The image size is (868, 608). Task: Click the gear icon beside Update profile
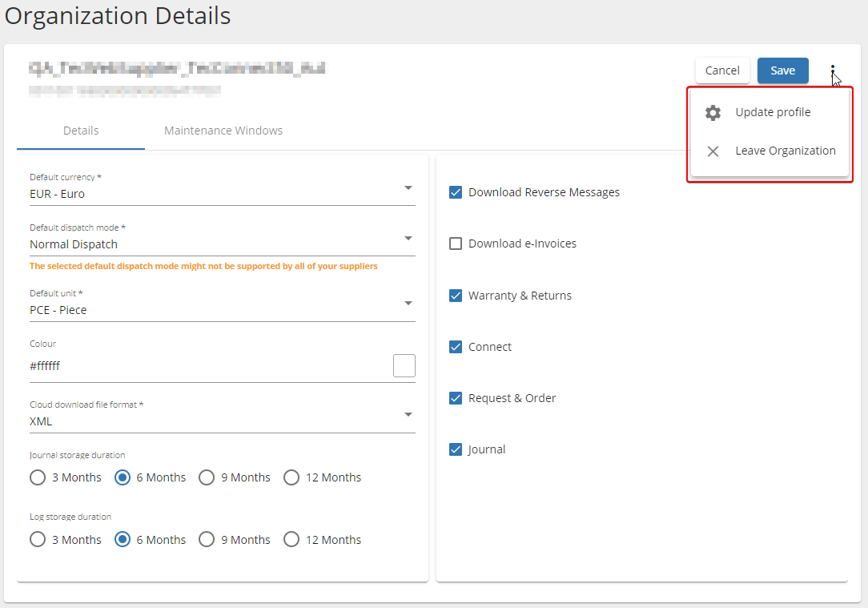tap(713, 112)
